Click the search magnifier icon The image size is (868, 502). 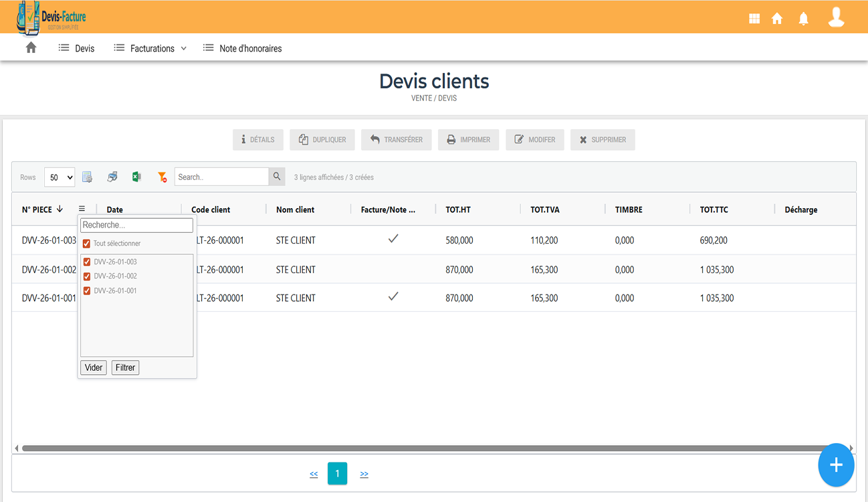coord(277,176)
